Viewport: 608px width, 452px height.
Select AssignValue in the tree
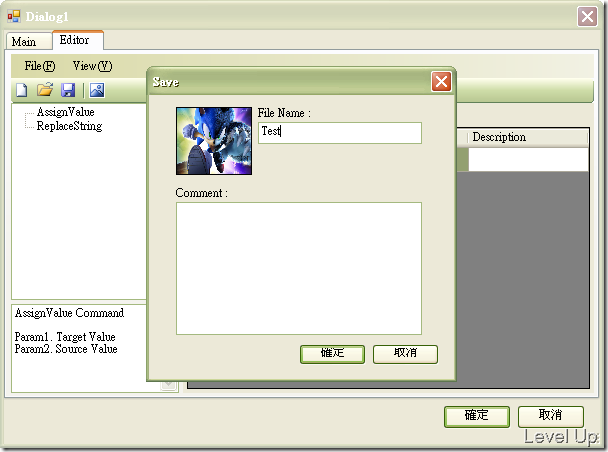66,112
